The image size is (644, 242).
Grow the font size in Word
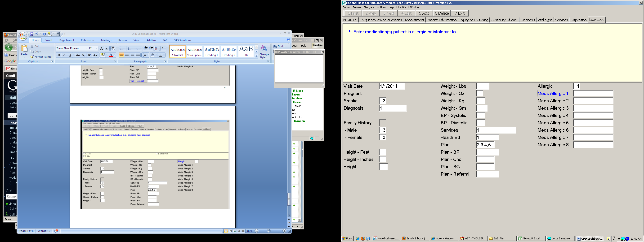(102, 48)
